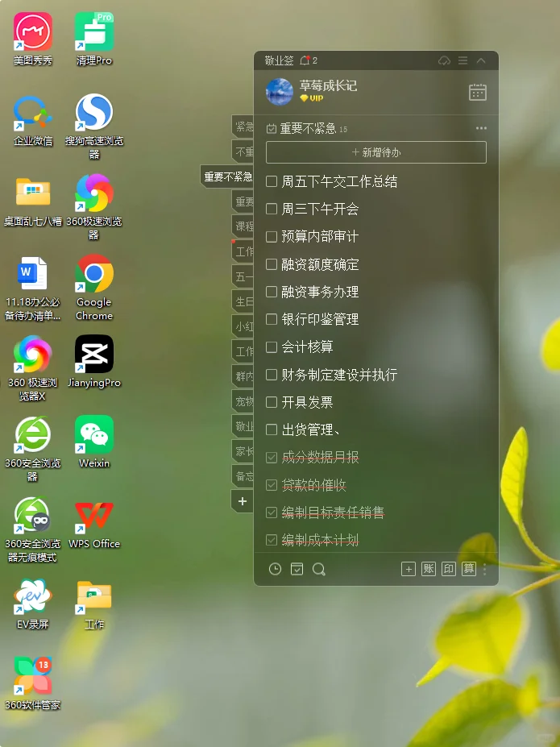Click the 敬业签 title text

coord(279,60)
